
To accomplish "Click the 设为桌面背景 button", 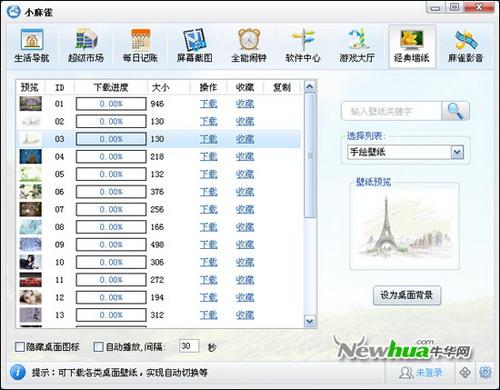I will [407, 295].
